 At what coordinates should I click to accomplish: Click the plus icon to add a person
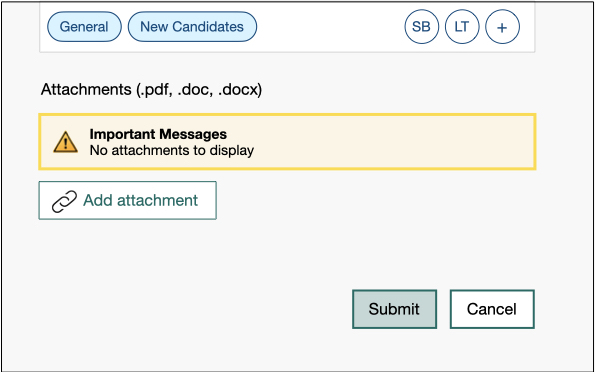point(502,27)
